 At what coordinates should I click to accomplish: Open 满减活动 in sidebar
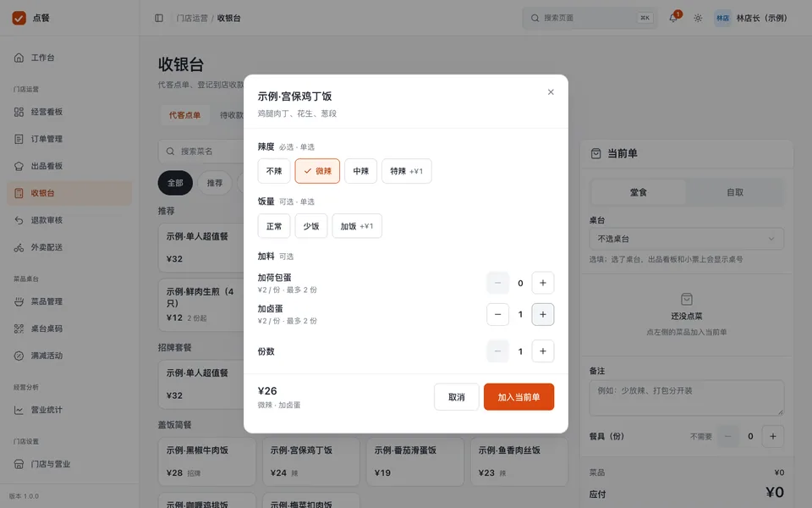(69, 356)
